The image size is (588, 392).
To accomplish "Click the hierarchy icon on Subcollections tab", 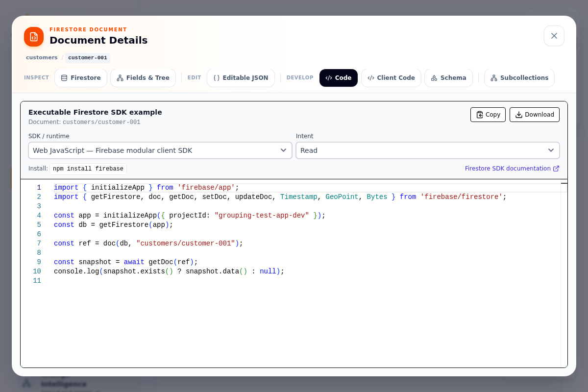I will [494, 78].
